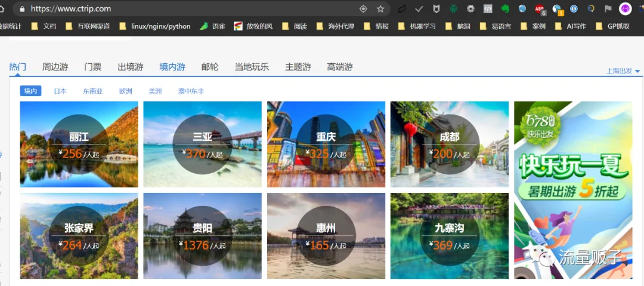Screen dimensions: 644x286
Task: Open the 海外代理 bookmark folder
Action: tap(335, 26)
